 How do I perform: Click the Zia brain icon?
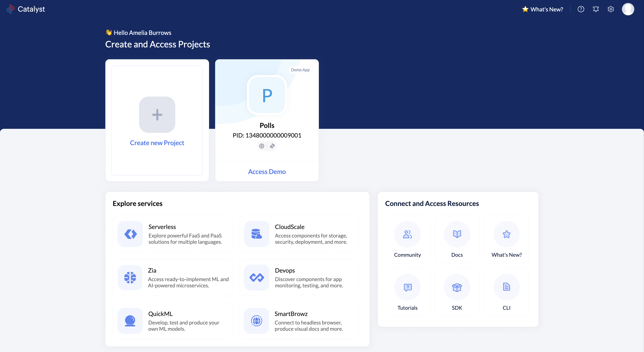[130, 278]
